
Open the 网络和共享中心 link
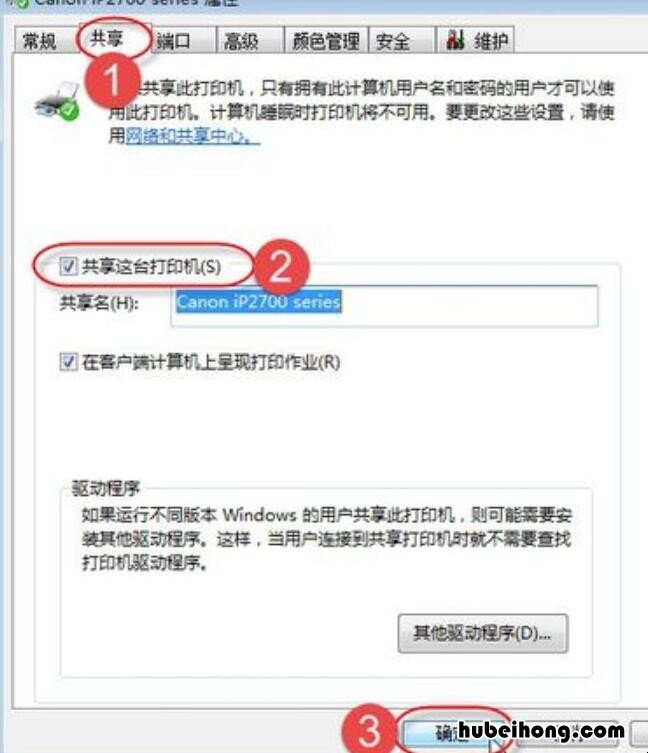(192, 136)
